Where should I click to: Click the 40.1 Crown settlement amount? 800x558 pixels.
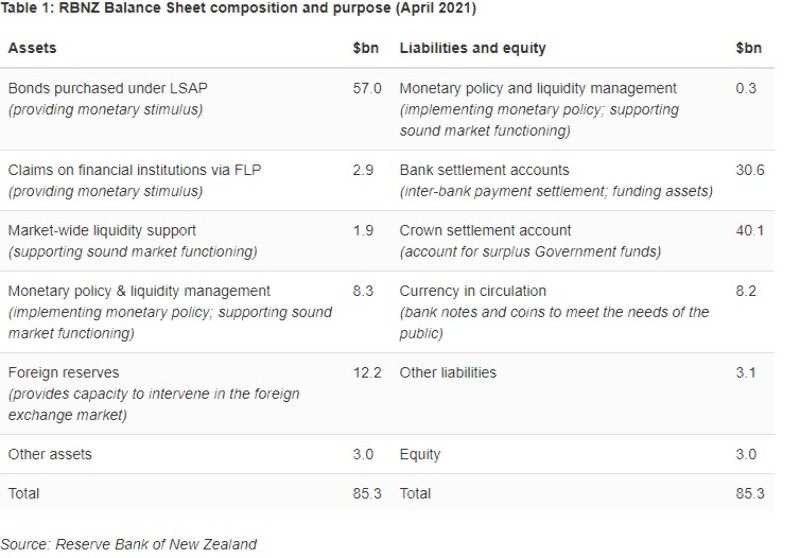click(750, 231)
